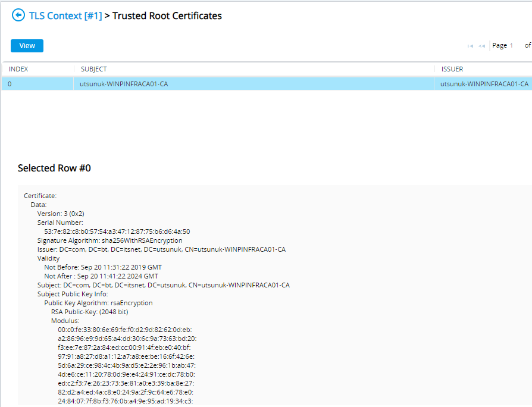Click the Public Key Algorithm: rsaEncryption line
This screenshot has width=532, height=407.
[x=98, y=303]
